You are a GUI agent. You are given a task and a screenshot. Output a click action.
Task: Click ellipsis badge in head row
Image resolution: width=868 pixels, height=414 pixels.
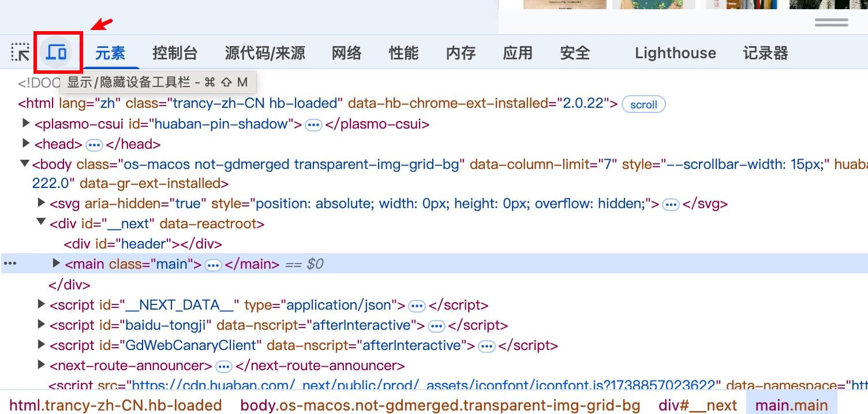pyautogui.click(x=94, y=145)
